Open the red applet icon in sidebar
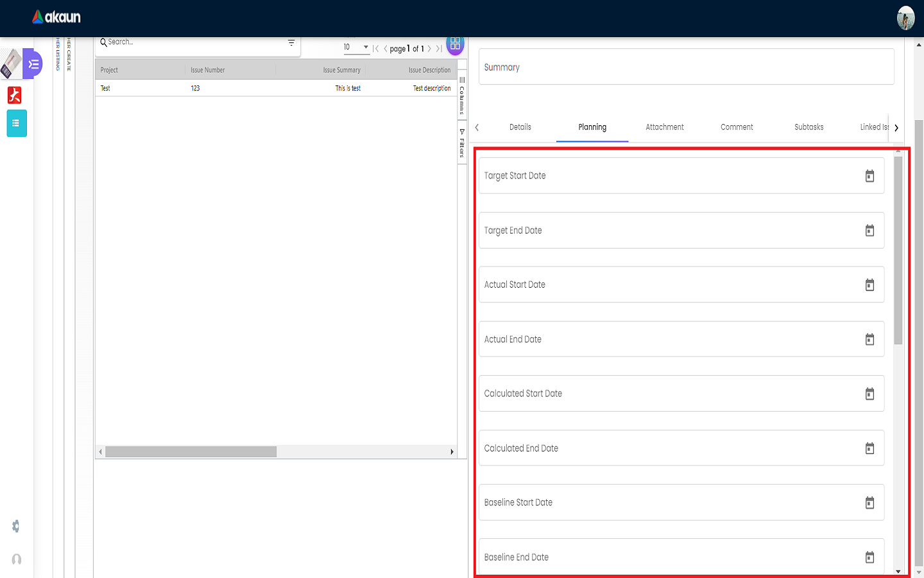The width and height of the screenshot is (924, 578). pyautogui.click(x=15, y=95)
